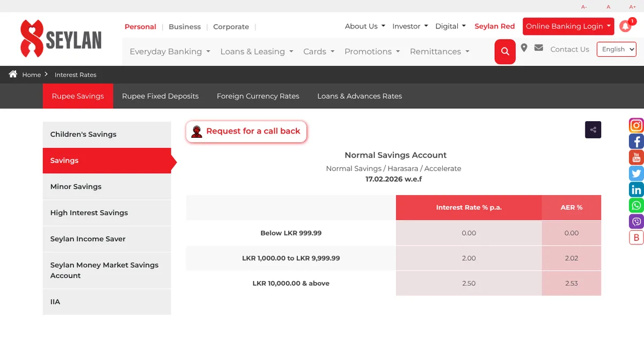This screenshot has width=644, height=362.
Task: Open the red search icon button
Action: pos(505,51)
